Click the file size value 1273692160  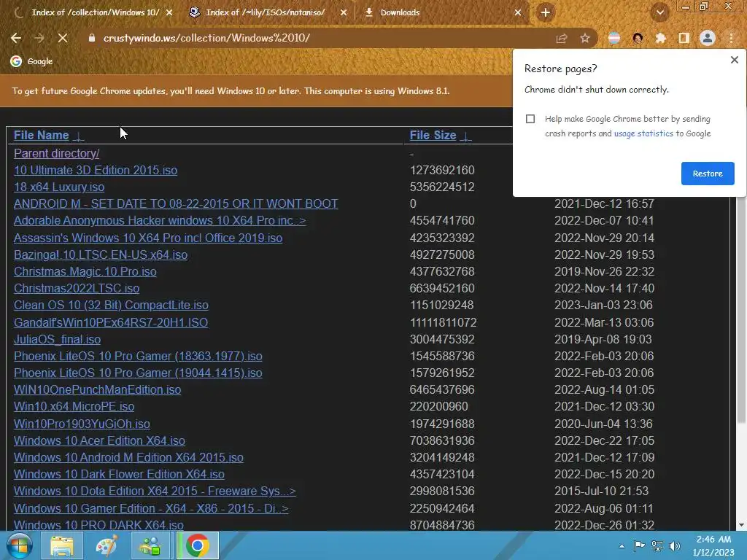(442, 170)
